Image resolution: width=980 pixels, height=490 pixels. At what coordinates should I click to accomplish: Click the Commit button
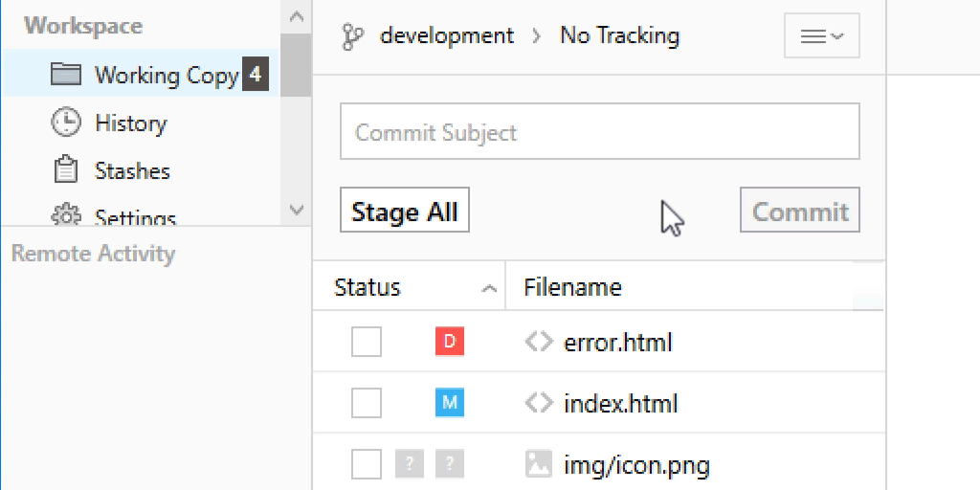pyautogui.click(x=800, y=212)
